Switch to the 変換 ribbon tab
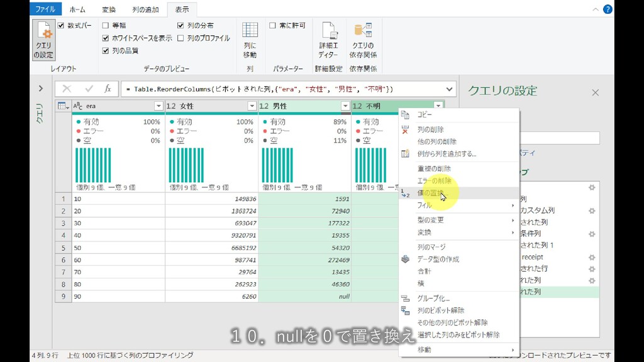Viewport: 644px width, 362px height. point(109,9)
